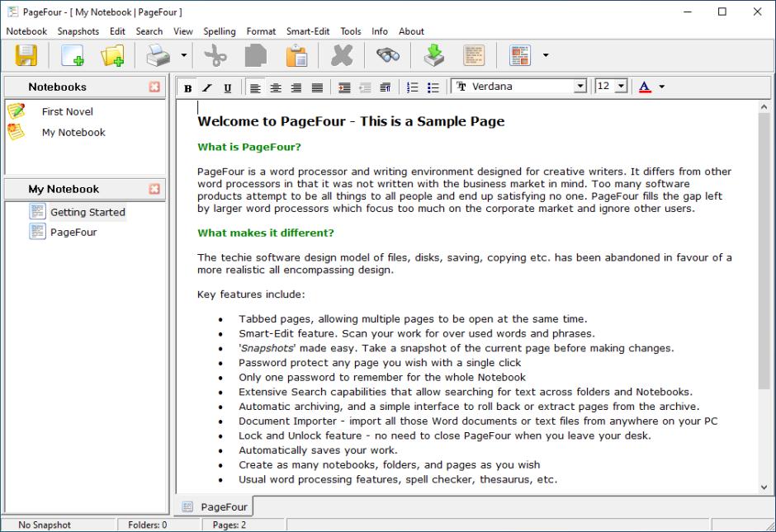Click the 'What makes it different?' heading

coord(266,233)
